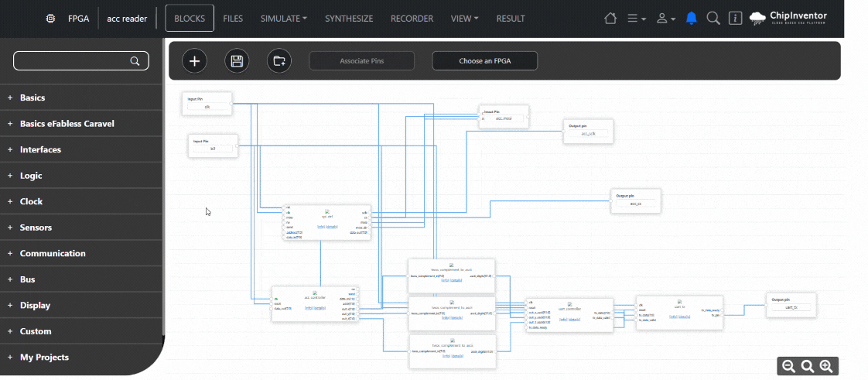The image size is (868, 380).
Task: Click the acc reader project name
Action: (128, 19)
